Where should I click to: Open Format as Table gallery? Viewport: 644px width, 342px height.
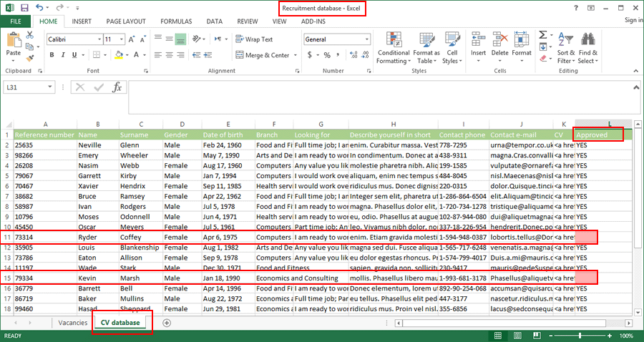[x=426, y=48]
